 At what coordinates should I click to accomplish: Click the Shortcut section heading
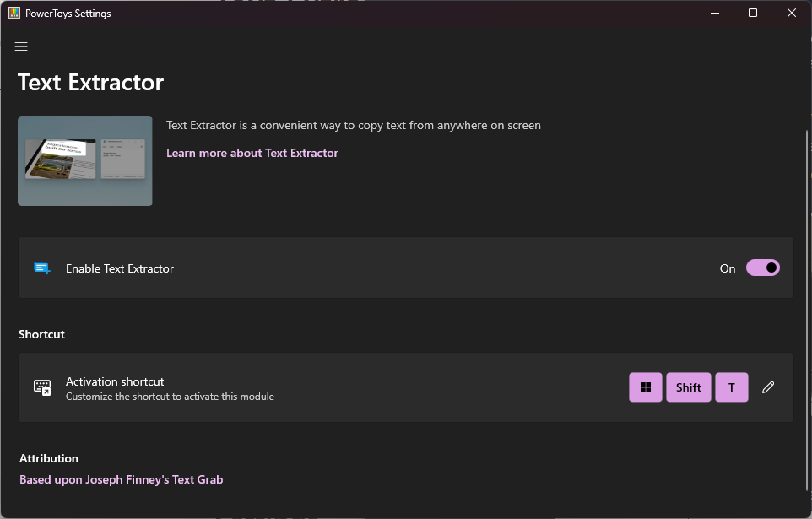coord(41,334)
